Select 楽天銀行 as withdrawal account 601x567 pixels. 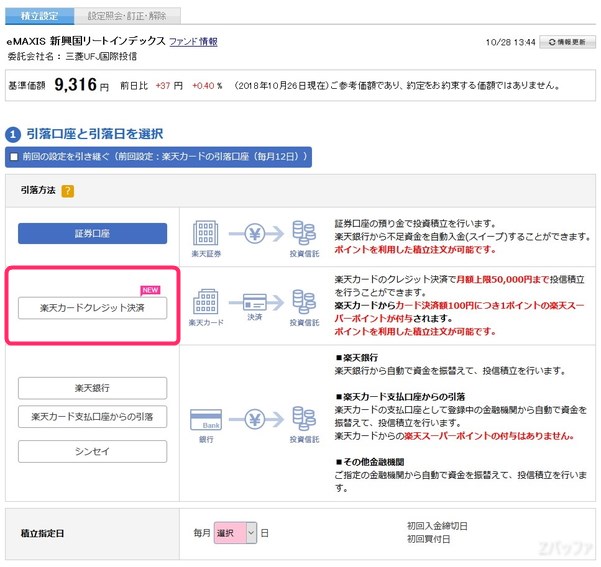(x=92, y=388)
